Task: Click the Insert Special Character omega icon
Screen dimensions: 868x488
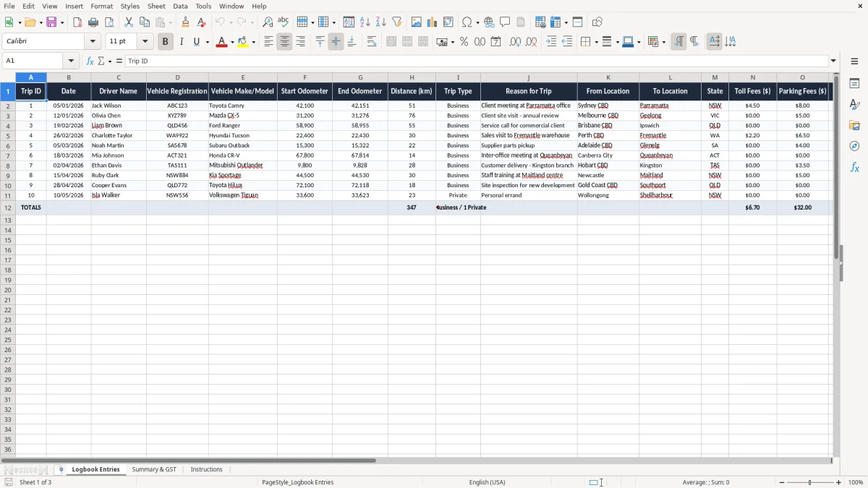Action: pyautogui.click(x=467, y=22)
